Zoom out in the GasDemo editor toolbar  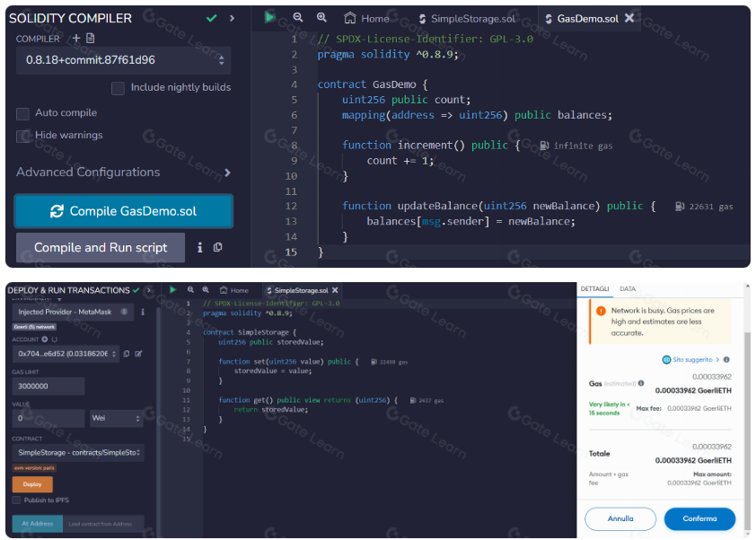point(298,17)
